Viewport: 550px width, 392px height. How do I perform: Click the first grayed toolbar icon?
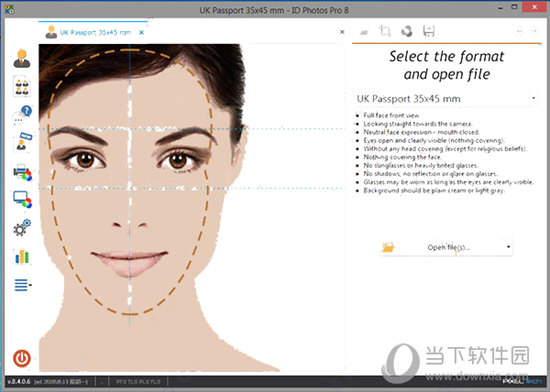pos(364,32)
